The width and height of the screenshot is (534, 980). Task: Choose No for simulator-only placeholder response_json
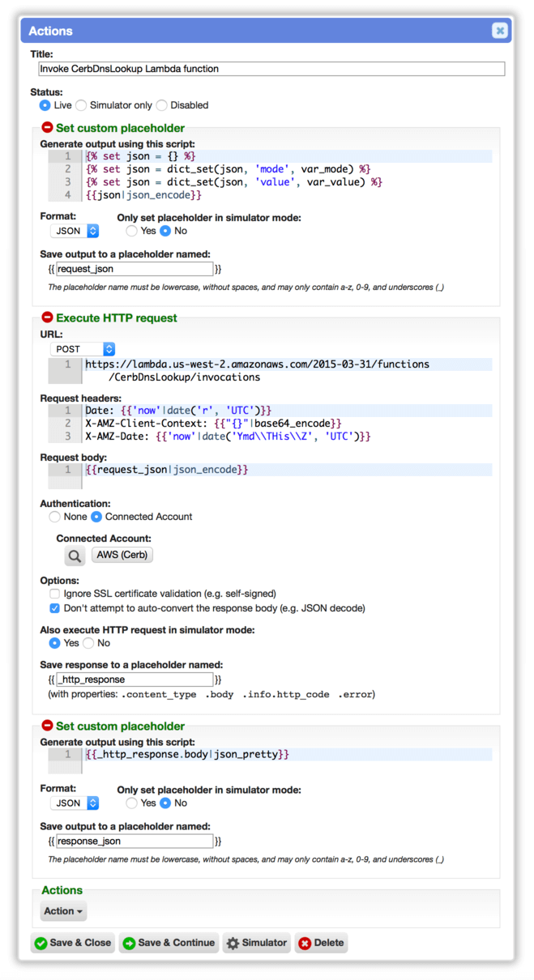(165, 803)
